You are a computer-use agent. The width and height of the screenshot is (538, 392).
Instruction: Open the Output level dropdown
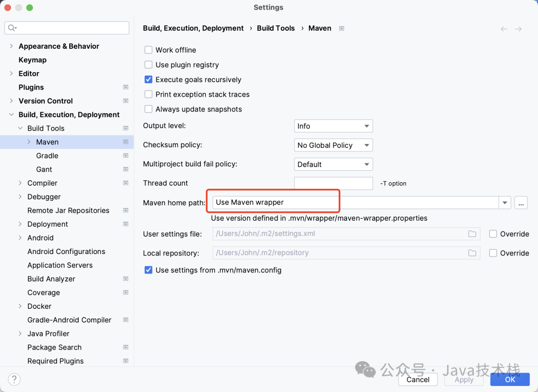333,126
